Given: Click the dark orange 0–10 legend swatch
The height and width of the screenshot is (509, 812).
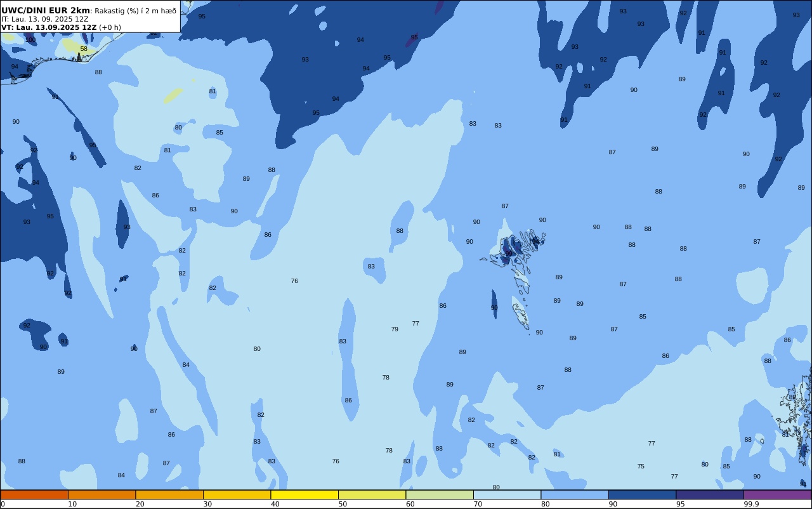Looking at the screenshot, I should tap(34, 494).
